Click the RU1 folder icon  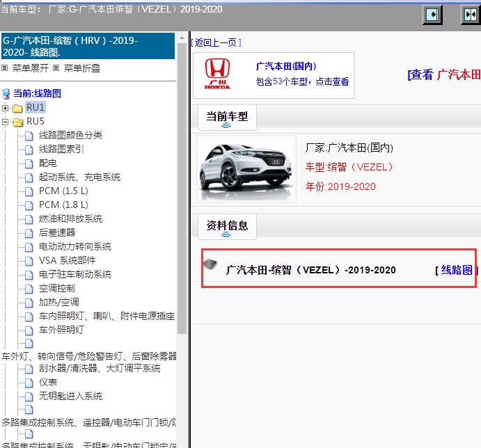pyautogui.click(x=17, y=108)
